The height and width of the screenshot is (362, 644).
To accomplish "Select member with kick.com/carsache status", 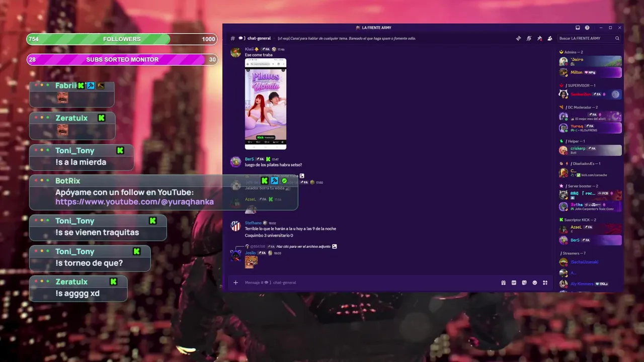I will [590, 172].
